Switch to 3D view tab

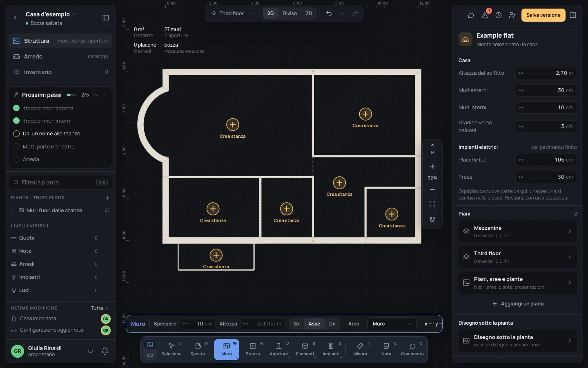309,13
